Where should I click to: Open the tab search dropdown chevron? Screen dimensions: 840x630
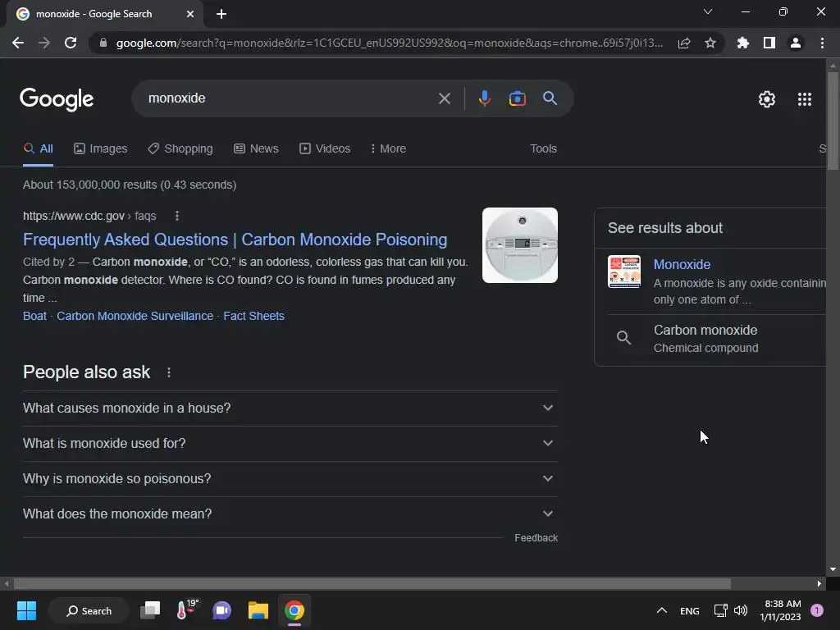(x=708, y=11)
